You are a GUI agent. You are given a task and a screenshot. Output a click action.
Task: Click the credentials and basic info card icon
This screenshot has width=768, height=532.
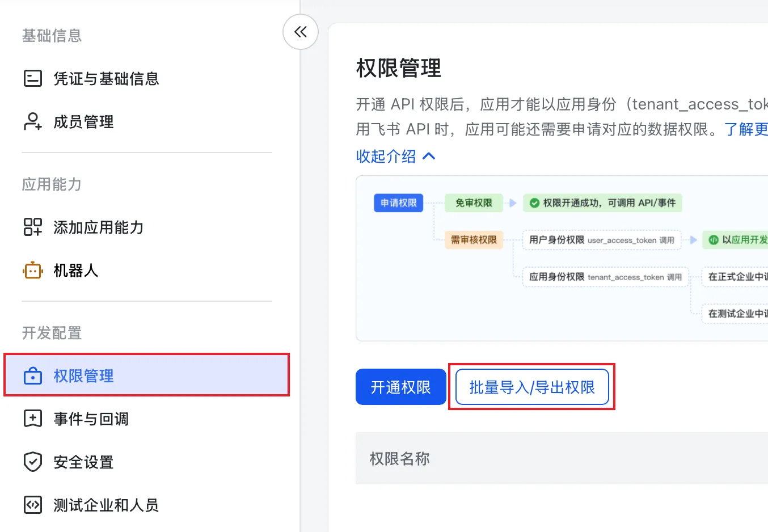pyautogui.click(x=33, y=78)
